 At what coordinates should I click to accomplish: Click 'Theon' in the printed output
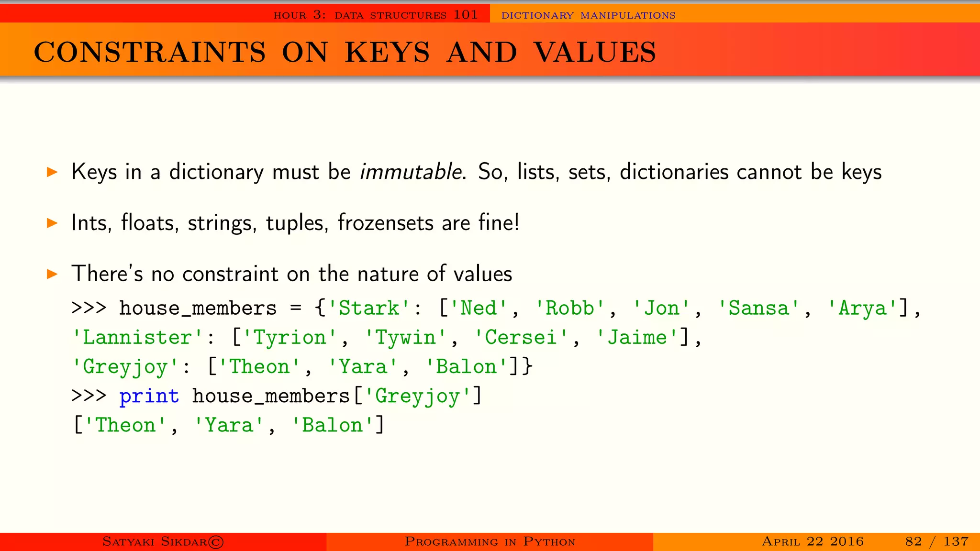125,425
